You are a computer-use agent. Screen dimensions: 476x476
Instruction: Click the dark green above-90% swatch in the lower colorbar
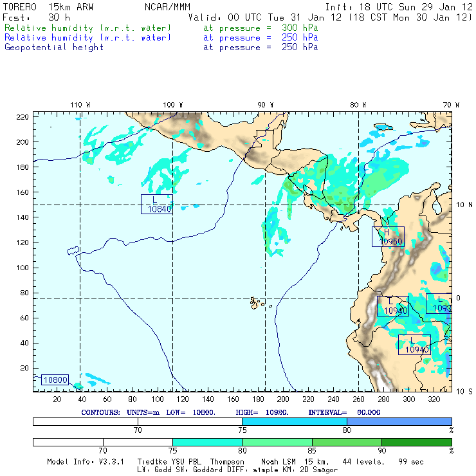[x=417, y=442]
